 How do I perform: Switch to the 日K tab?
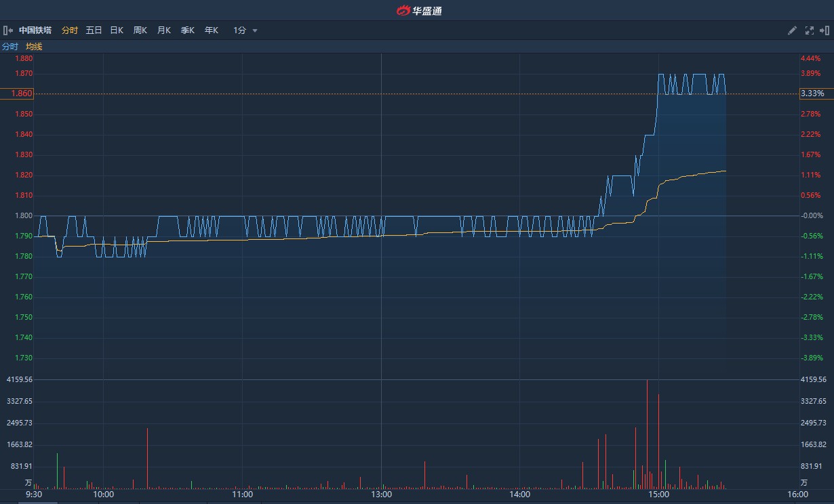coord(117,30)
